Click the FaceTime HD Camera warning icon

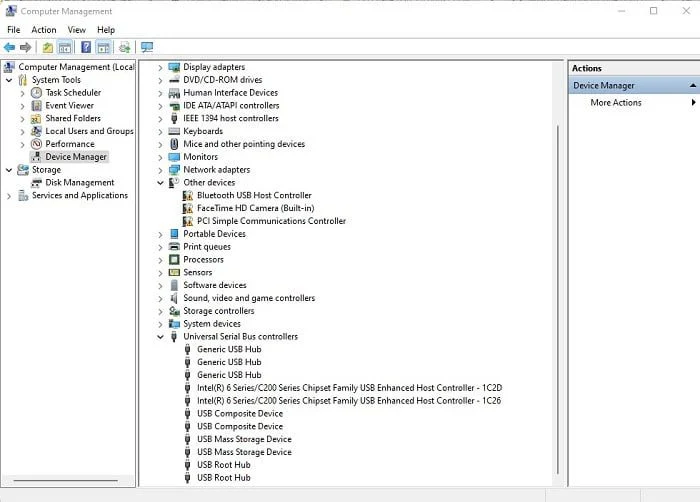pos(188,209)
